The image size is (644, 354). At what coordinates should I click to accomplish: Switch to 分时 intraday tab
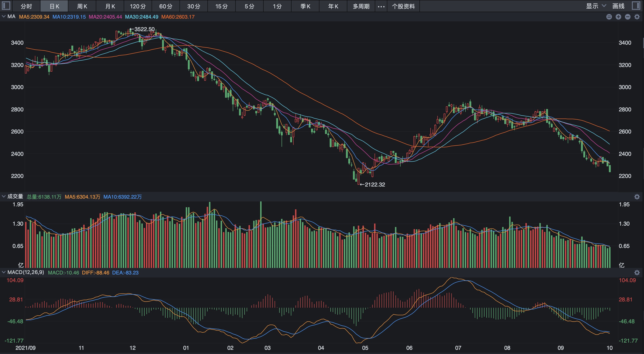[26, 6]
